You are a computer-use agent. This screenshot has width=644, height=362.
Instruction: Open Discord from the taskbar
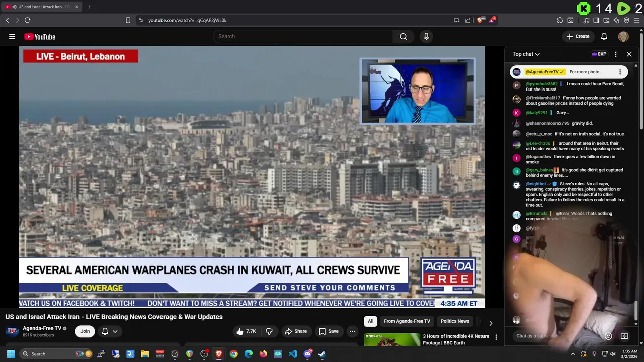pos(307,354)
